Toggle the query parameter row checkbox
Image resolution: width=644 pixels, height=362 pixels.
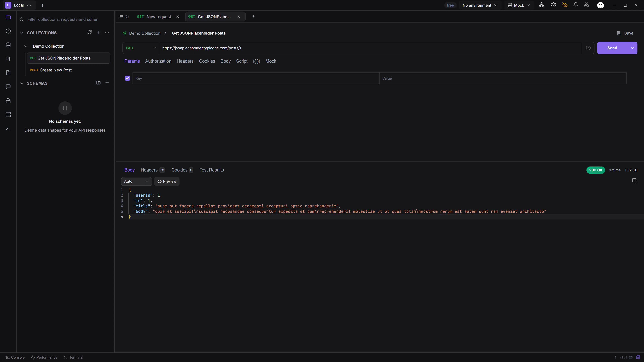[127, 78]
